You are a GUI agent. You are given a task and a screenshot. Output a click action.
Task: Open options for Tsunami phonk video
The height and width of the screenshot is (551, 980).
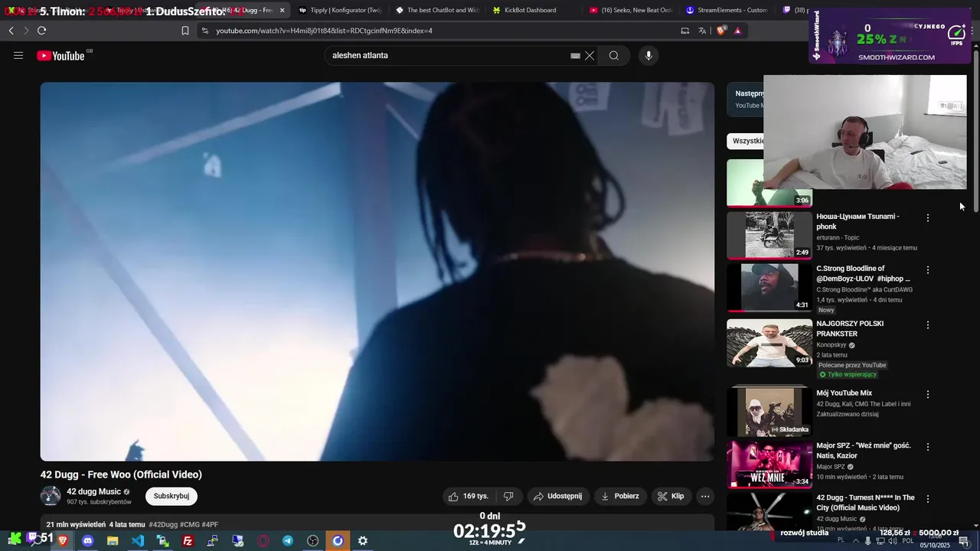928,218
